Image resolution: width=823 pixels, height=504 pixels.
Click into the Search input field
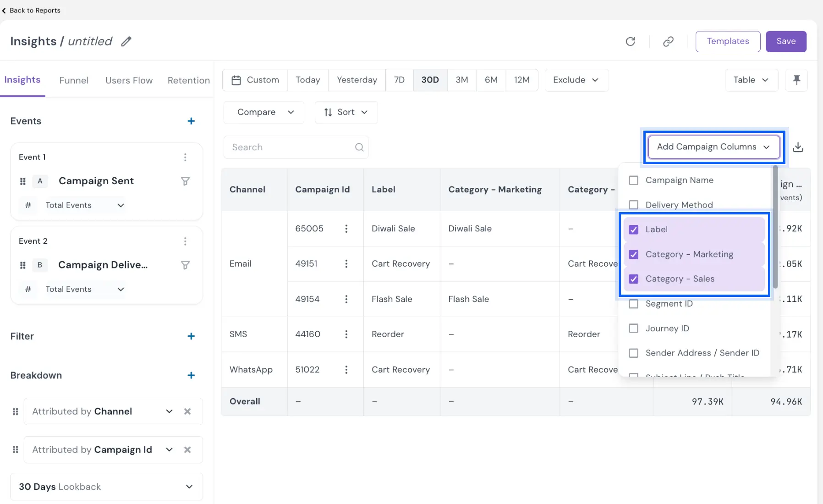point(296,147)
